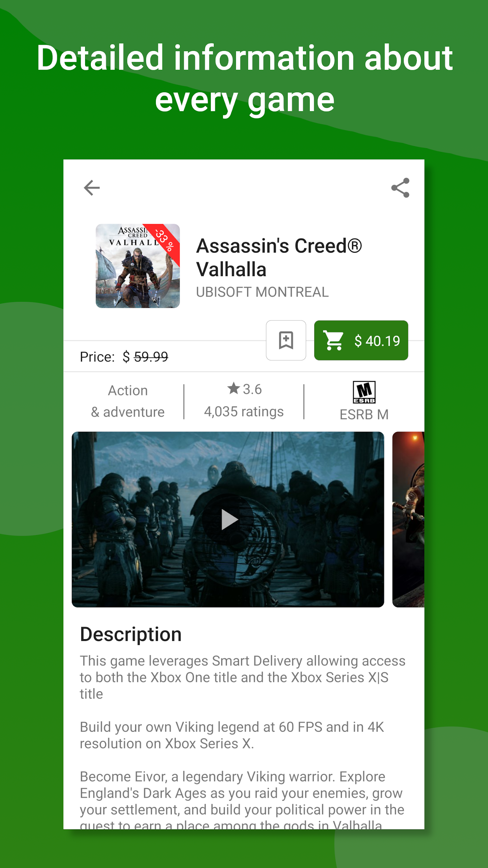
Task: Tap the ESRB M label text
Action: 364,414
